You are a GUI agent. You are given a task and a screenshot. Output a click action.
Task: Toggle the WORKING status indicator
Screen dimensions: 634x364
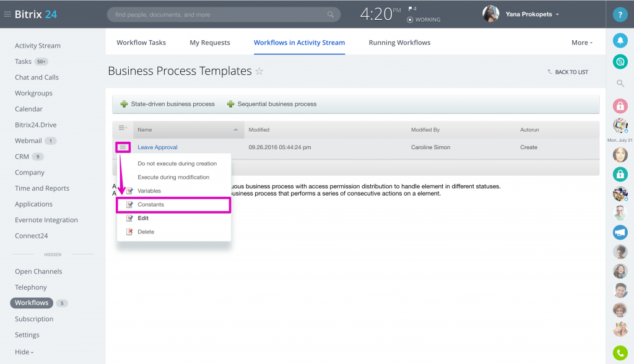(423, 19)
